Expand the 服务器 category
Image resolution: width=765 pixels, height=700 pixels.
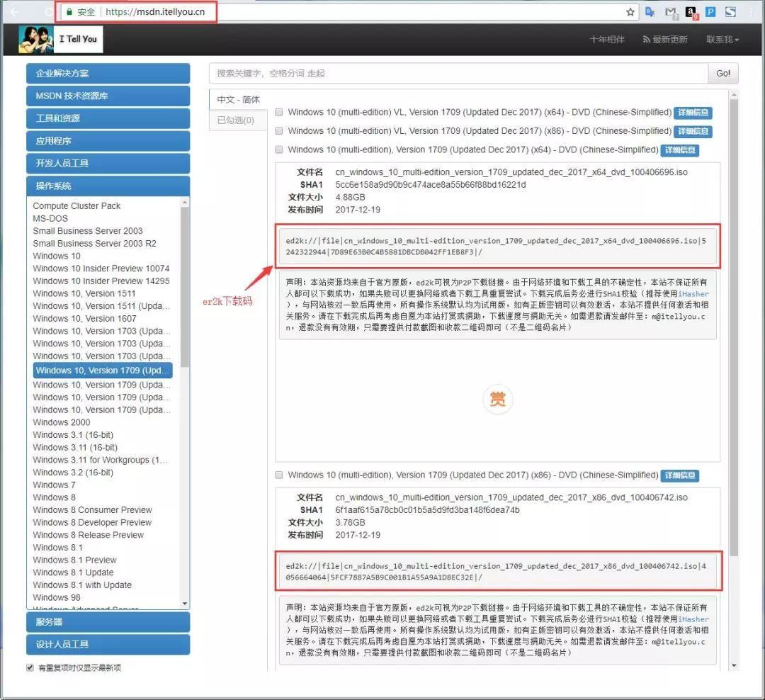coord(108,622)
